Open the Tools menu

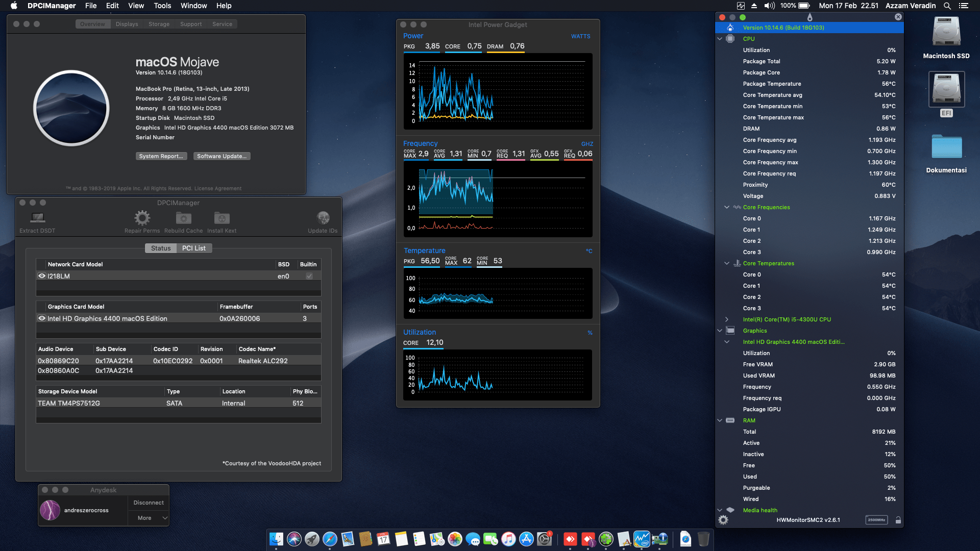click(x=162, y=6)
